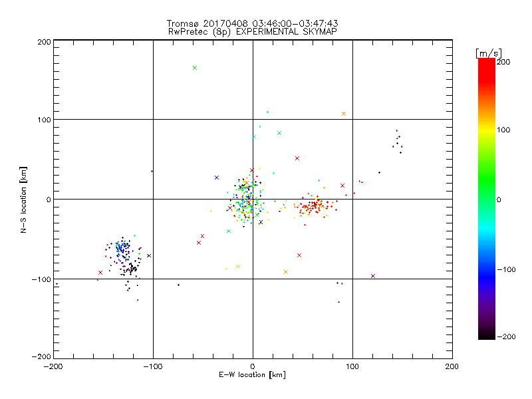Click the "E-W location [km]" axis label
This screenshot has width=532, height=399.
coord(252,375)
